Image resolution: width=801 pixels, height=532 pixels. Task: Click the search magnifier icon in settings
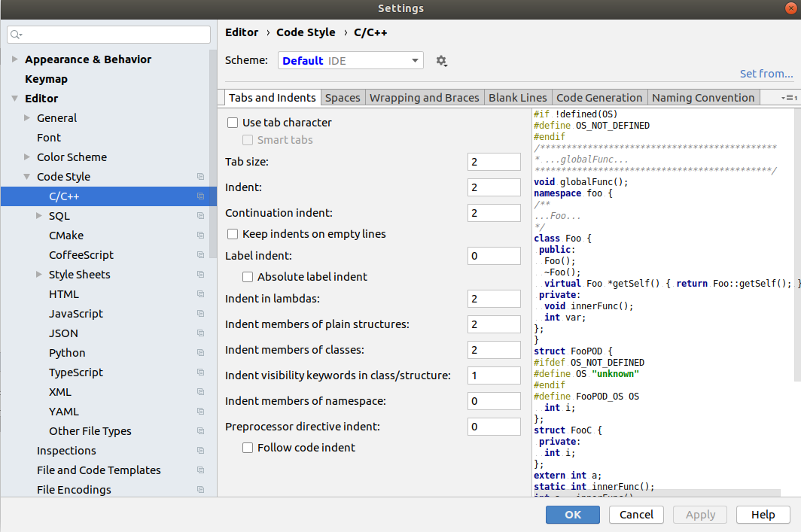[16, 34]
